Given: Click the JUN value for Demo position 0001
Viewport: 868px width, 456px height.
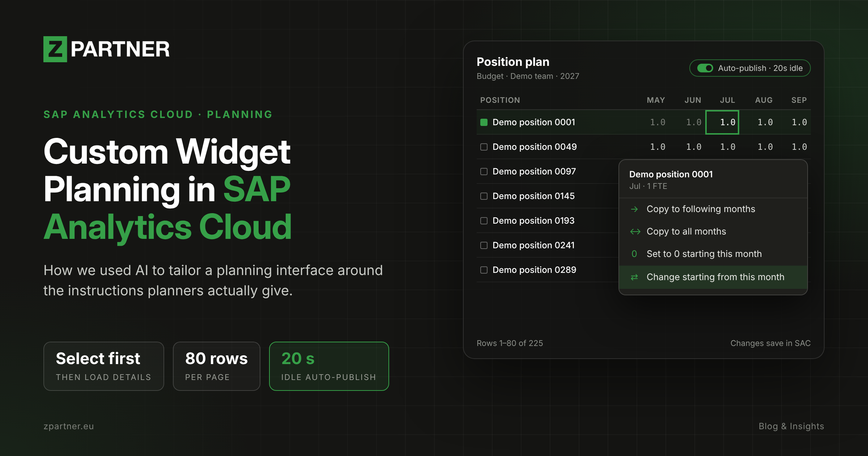Looking at the screenshot, I should (694, 122).
